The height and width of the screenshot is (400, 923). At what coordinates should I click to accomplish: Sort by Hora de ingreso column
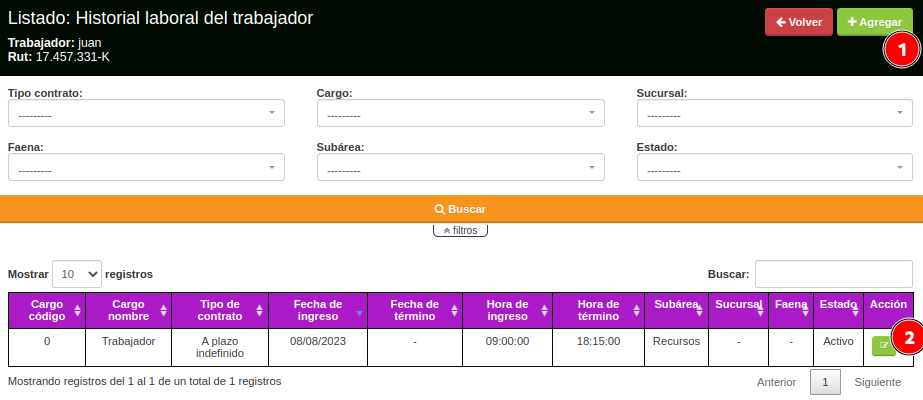pos(507,311)
